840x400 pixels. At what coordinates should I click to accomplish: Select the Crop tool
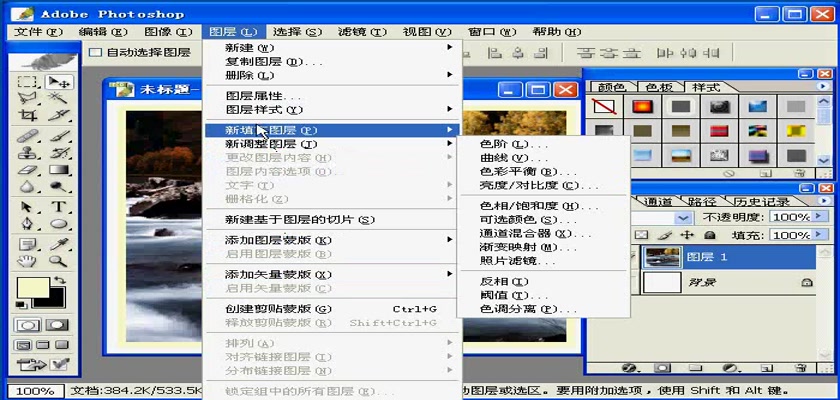click(27, 115)
